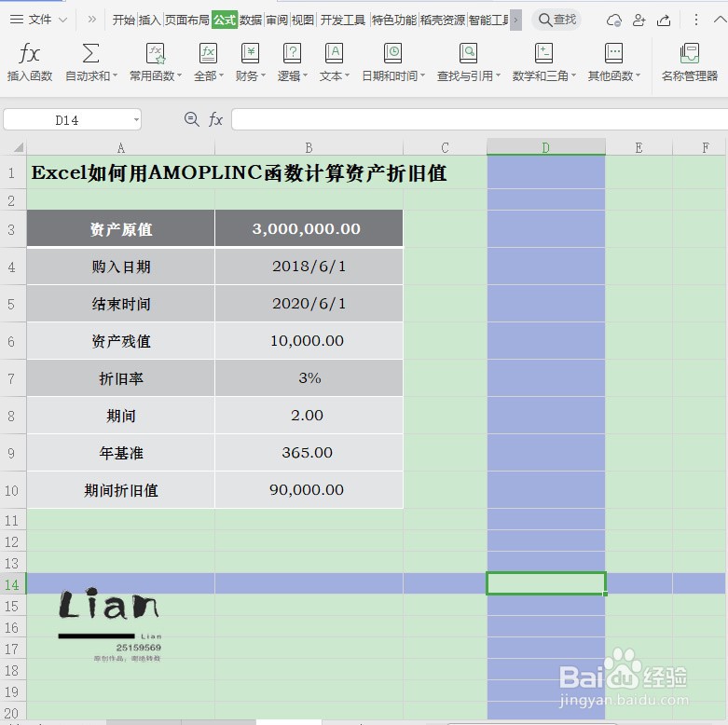Open the 查找与引用 lookup functions icon
728x725 pixels.
[468, 53]
